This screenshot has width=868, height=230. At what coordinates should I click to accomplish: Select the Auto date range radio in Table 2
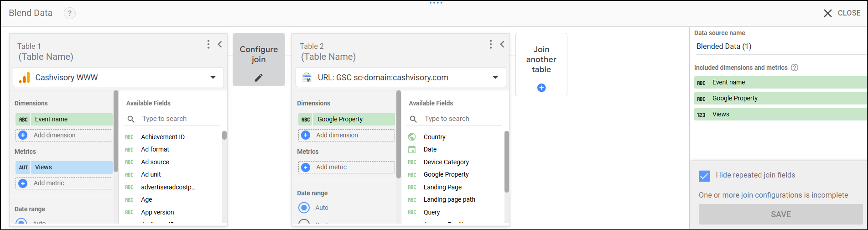pos(304,208)
